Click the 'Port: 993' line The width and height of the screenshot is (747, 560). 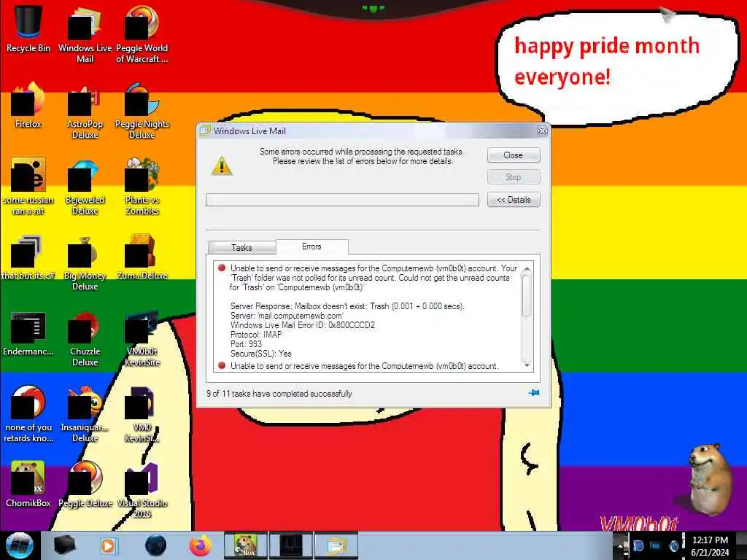click(246, 344)
